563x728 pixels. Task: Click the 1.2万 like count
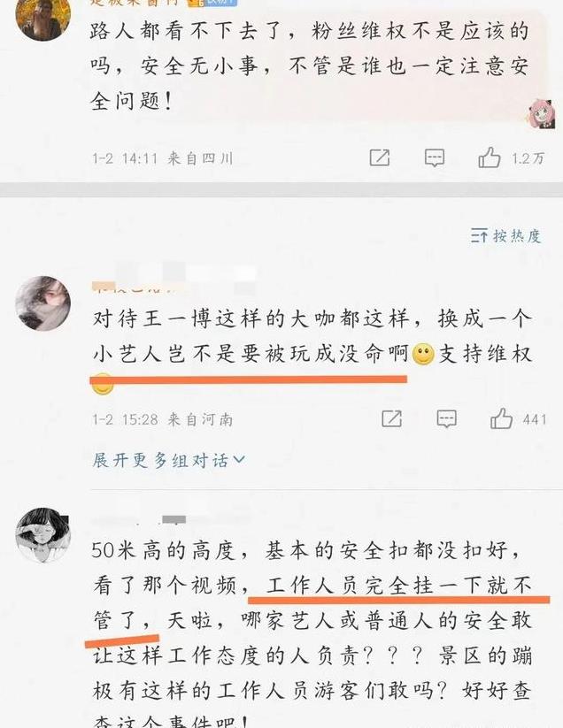[528, 158]
